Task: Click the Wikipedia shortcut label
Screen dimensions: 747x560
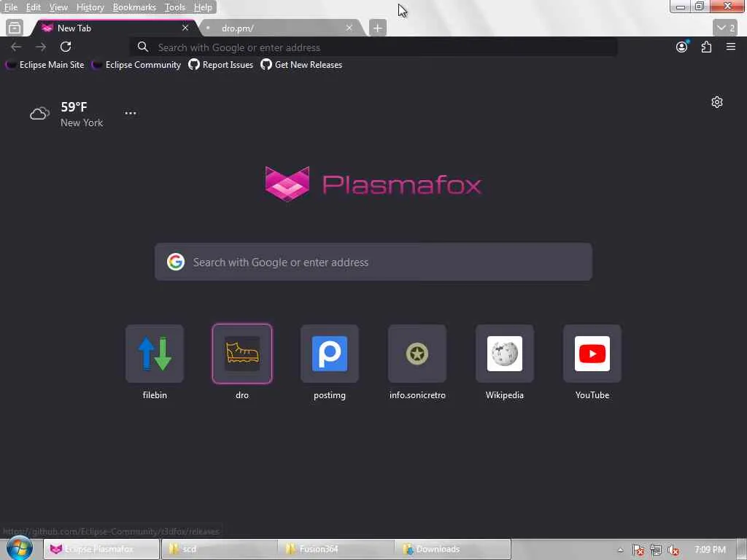Action: (505, 395)
